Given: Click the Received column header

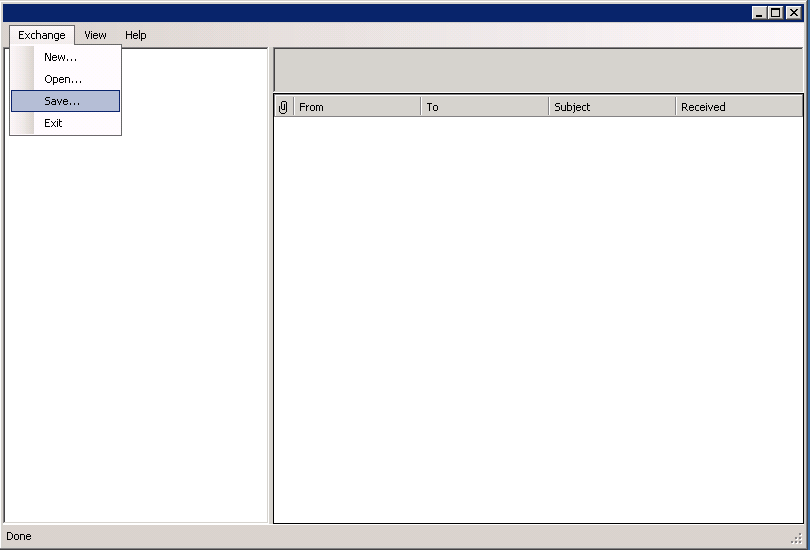Looking at the screenshot, I should 738,107.
